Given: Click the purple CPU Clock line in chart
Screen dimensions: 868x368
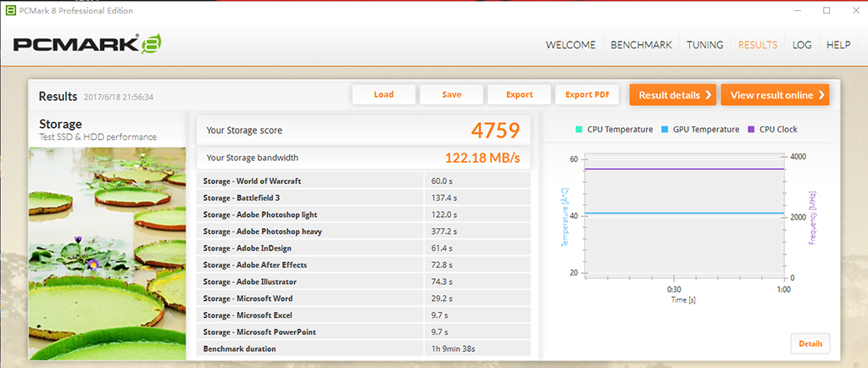Looking at the screenshot, I should click(684, 170).
